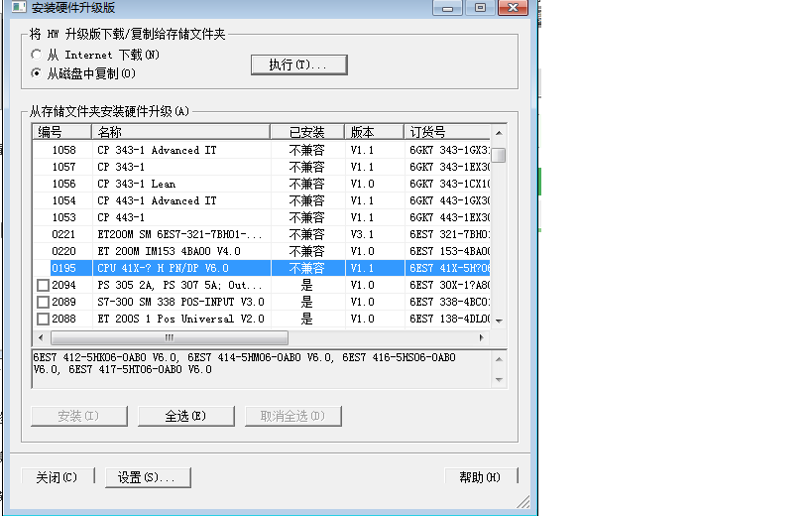812x516 pixels.
Task: Maximize the 安装硬件升级版 window
Action: pos(480,7)
